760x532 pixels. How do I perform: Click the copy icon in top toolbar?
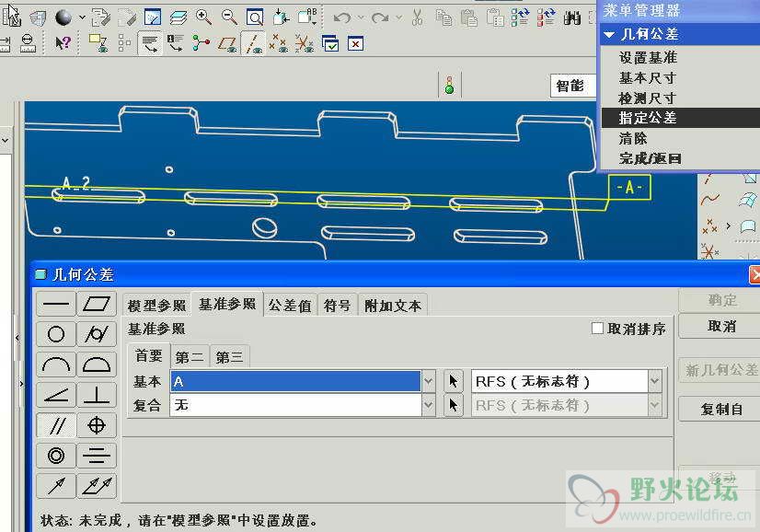click(443, 17)
